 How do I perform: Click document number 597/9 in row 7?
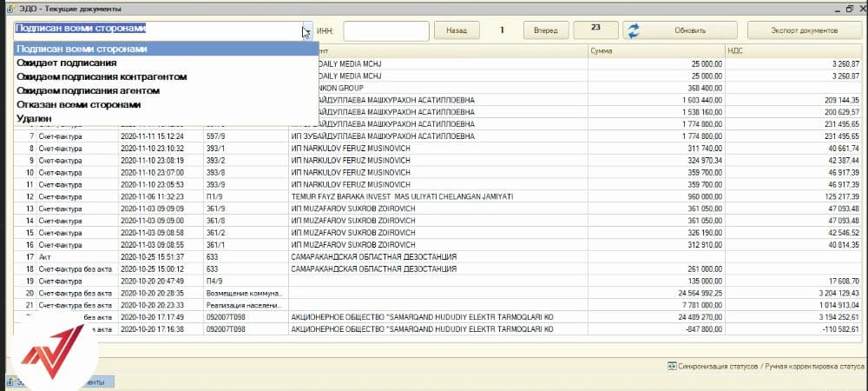(246, 136)
